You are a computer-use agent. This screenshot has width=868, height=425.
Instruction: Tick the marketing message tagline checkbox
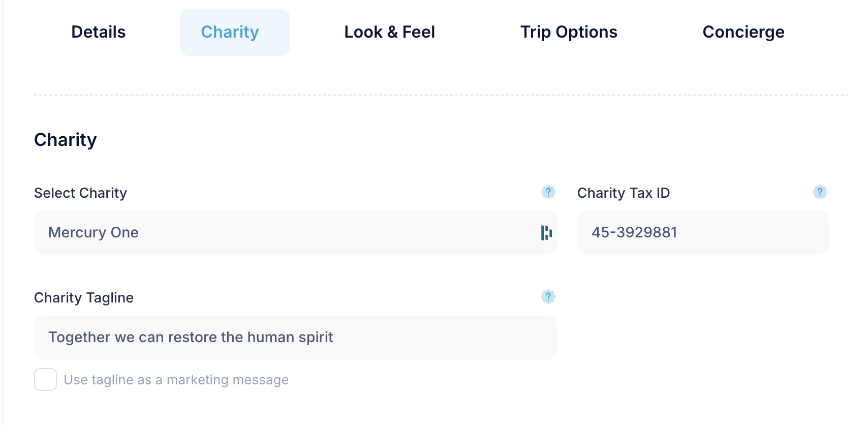[x=45, y=380]
